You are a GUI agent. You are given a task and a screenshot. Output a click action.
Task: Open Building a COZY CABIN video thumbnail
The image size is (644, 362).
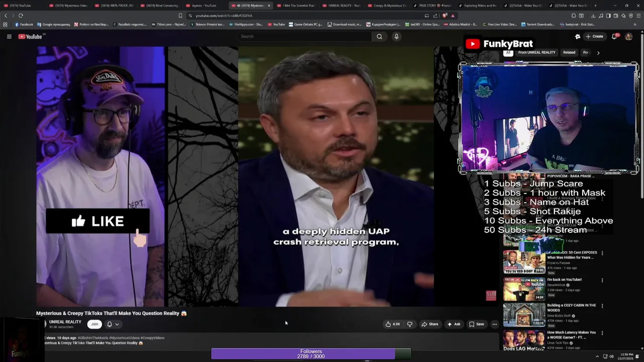point(524,314)
